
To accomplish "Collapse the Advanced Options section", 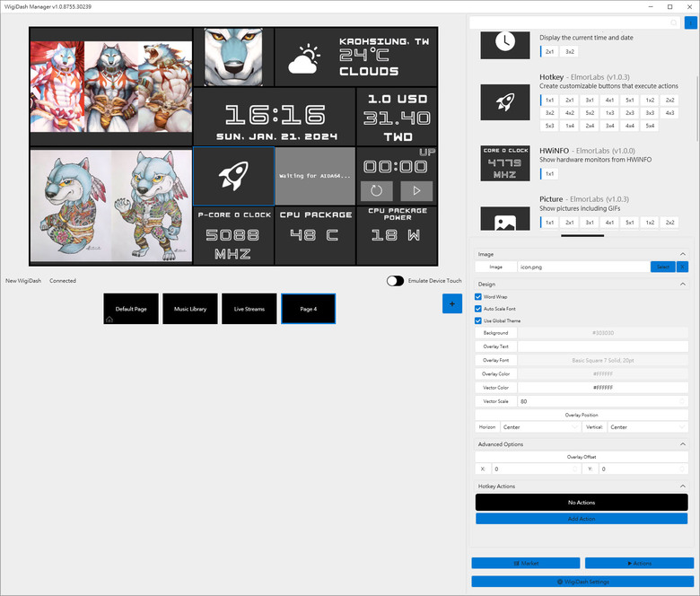I will pyautogui.click(x=683, y=444).
